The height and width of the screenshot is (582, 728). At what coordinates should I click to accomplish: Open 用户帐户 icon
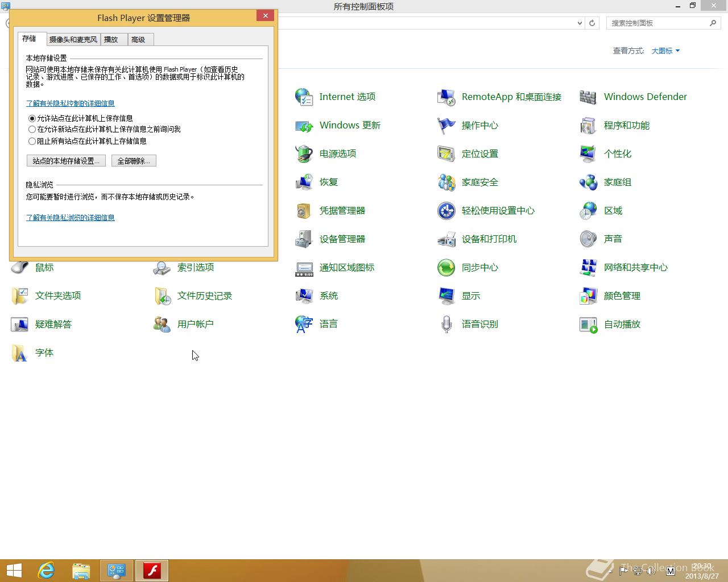coord(162,324)
